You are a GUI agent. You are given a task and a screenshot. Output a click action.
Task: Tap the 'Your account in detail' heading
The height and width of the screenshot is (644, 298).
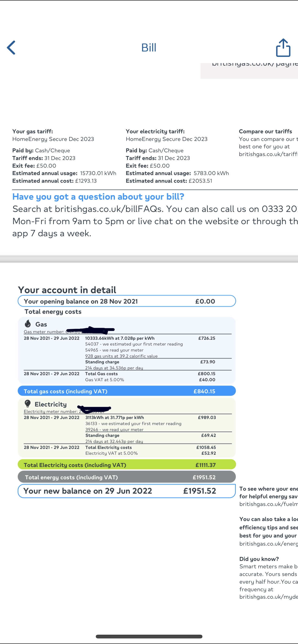coord(67,290)
